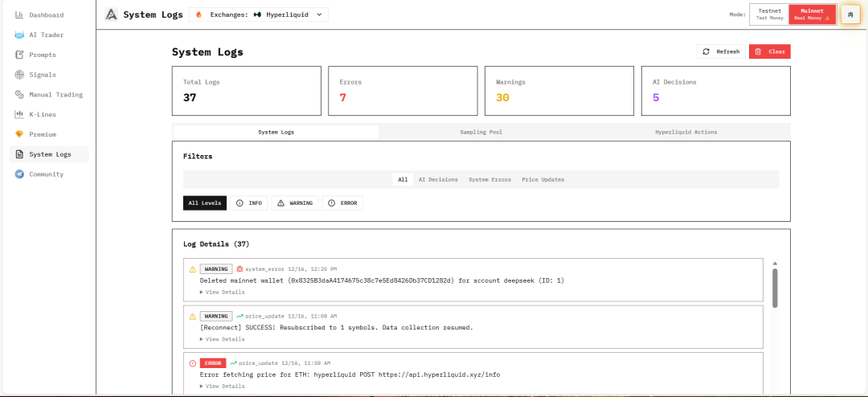Click the bug icon next to system_error

240,269
